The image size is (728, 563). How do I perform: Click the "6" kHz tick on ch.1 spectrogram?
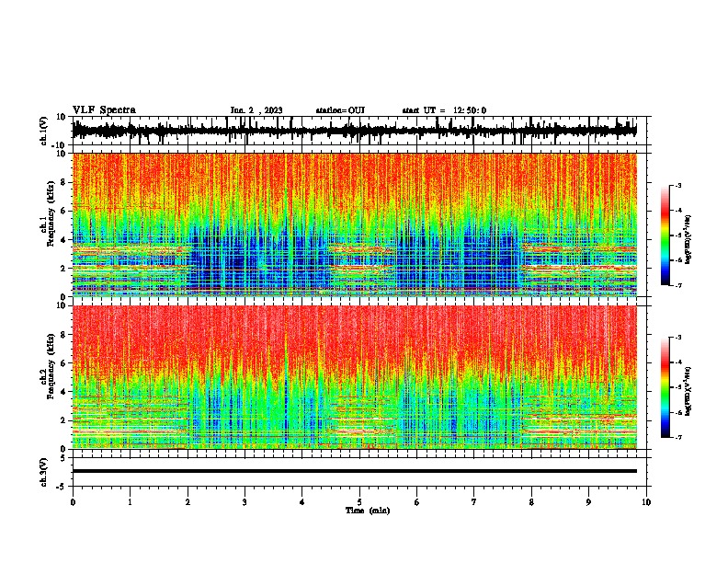point(64,211)
